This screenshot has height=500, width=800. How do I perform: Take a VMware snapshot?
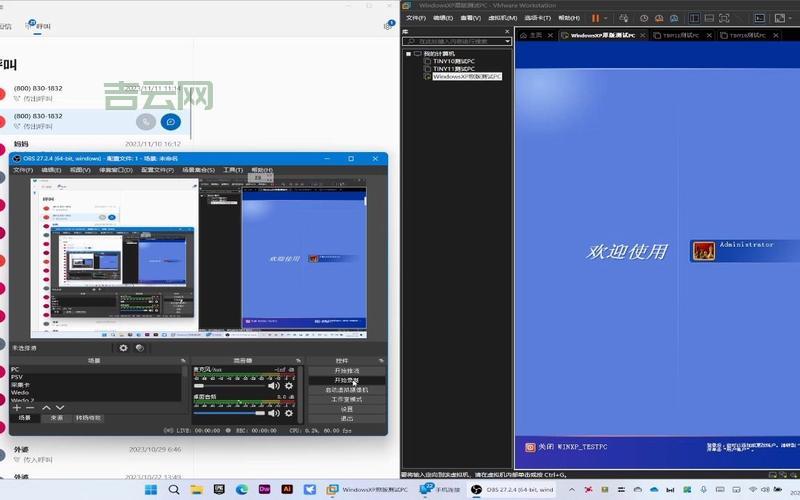tap(644, 18)
